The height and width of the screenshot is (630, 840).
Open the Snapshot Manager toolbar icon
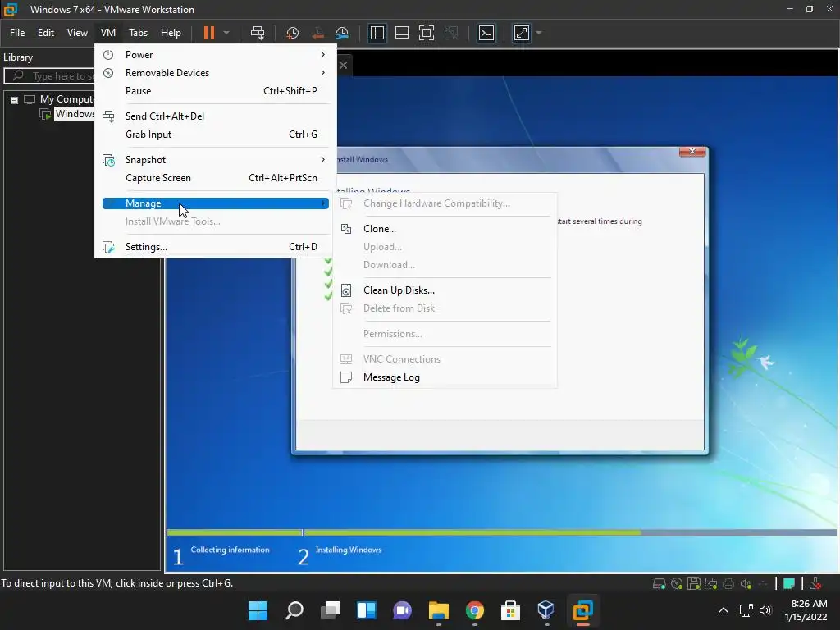coord(342,33)
